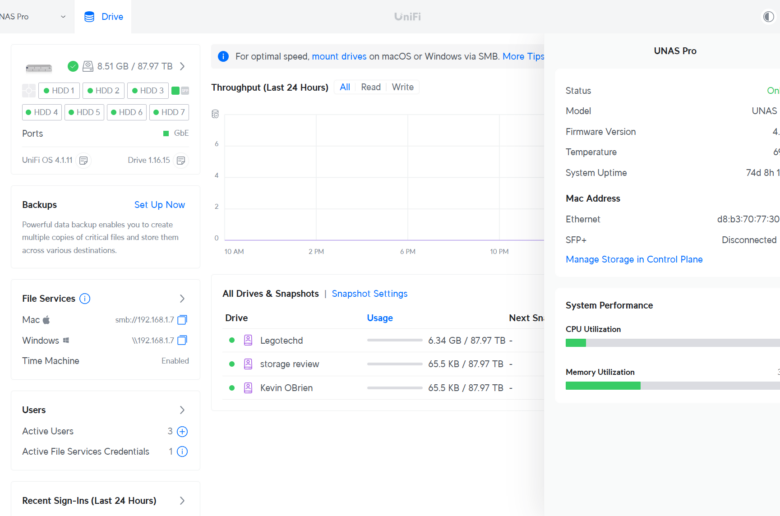Click the Drive column header

coord(236,318)
